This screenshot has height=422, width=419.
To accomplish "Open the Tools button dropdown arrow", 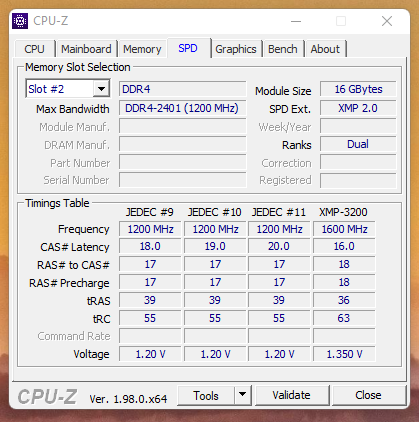I will pyautogui.click(x=243, y=395).
